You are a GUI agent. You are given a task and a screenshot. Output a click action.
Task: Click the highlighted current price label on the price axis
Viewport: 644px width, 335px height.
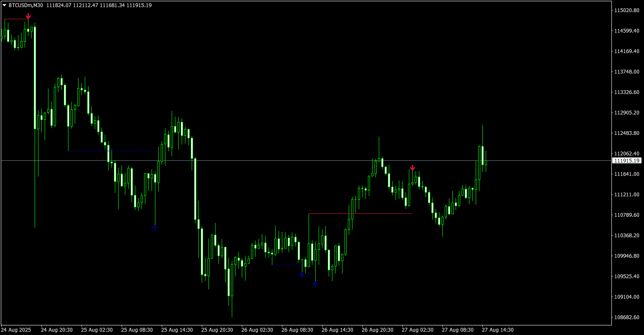[x=627, y=161]
